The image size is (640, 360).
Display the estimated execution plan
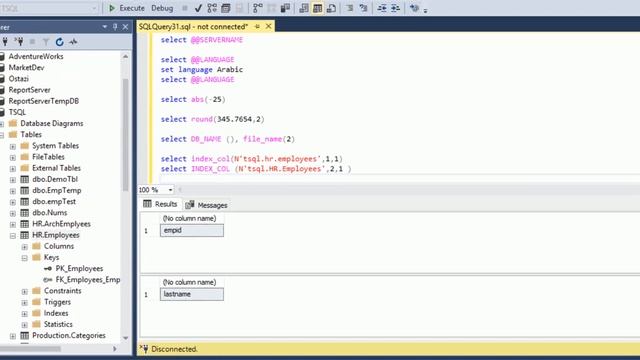pyautogui.click(x=212, y=8)
